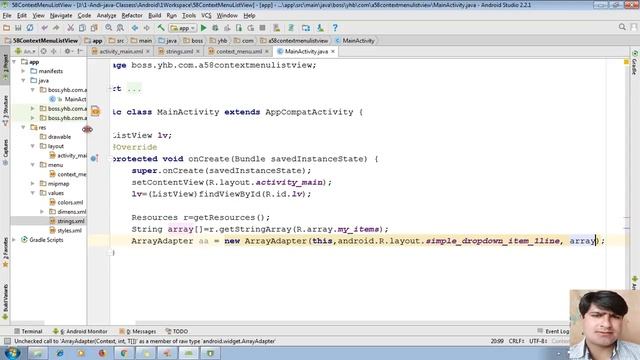Collapse the layout folder
Screen dimensions: 640x360
pos(33,146)
